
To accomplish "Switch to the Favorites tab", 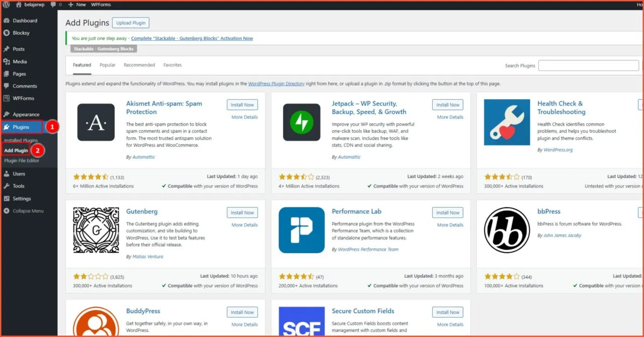I will [173, 64].
